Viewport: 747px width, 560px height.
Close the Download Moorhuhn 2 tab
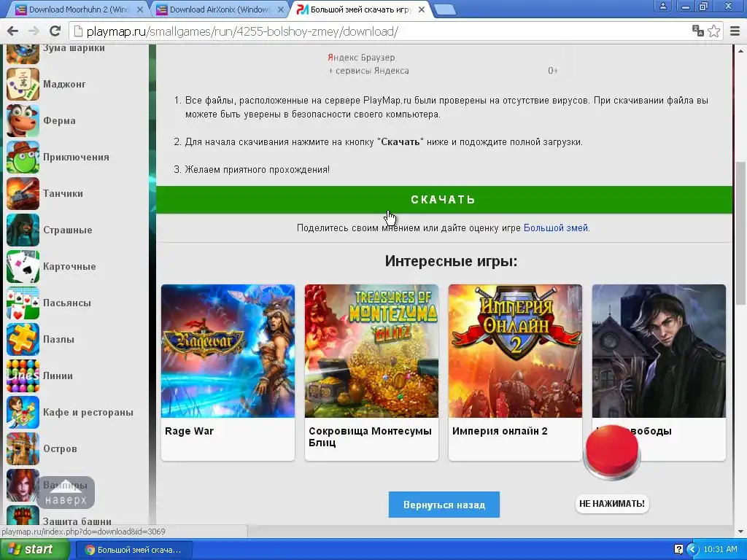[140, 9]
